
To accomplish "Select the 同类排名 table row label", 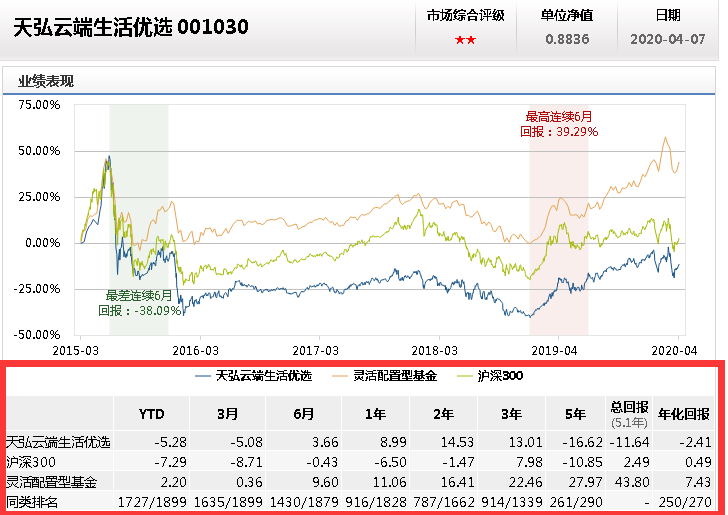I will [32, 502].
